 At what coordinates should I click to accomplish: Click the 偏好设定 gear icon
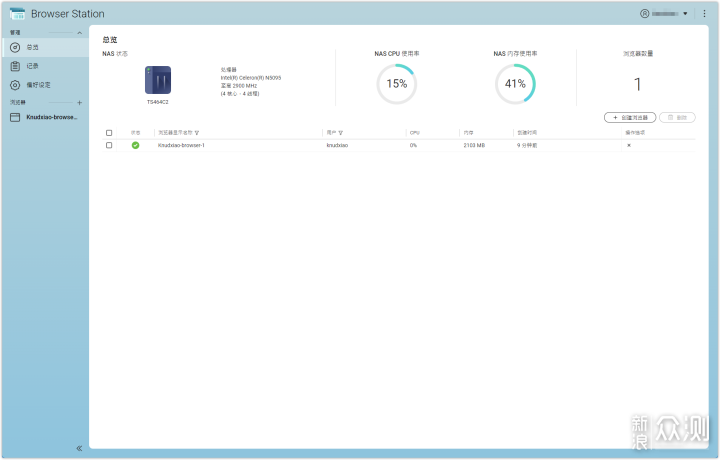click(15, 85)
